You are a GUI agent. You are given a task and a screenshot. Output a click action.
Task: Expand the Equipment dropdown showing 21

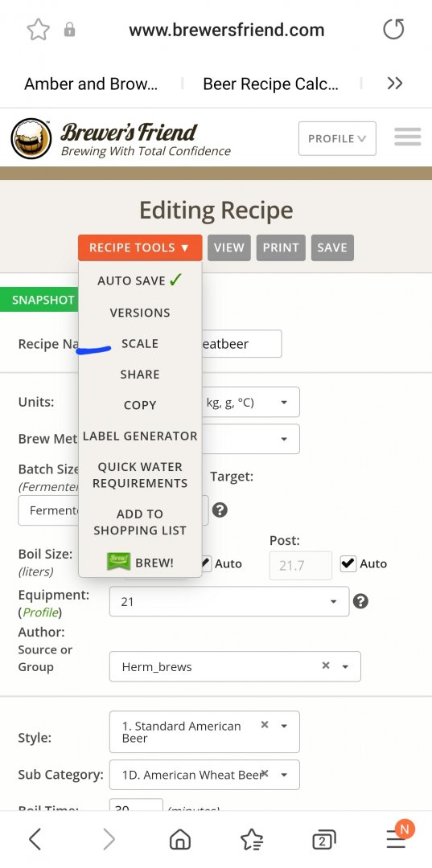pyautogui.click(x=229, y=601)
